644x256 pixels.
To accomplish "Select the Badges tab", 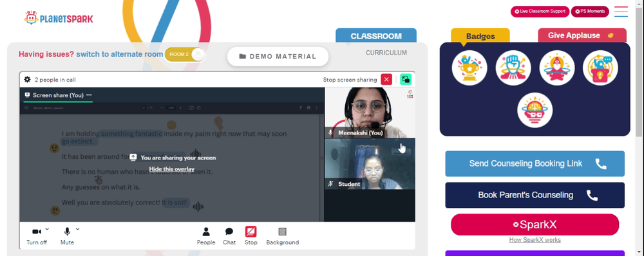I will click(480, 36).
